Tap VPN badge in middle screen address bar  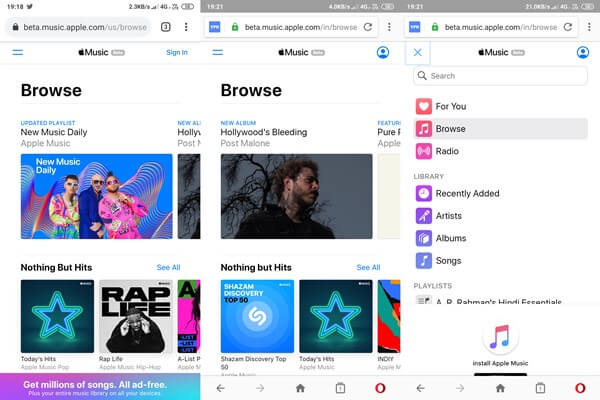215,27
